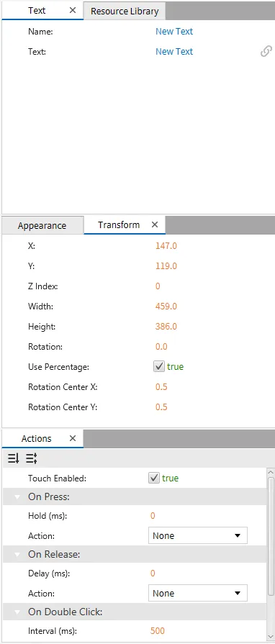275x644 pixels.
Task: Close the Text tab
Action: coord(73,10)
